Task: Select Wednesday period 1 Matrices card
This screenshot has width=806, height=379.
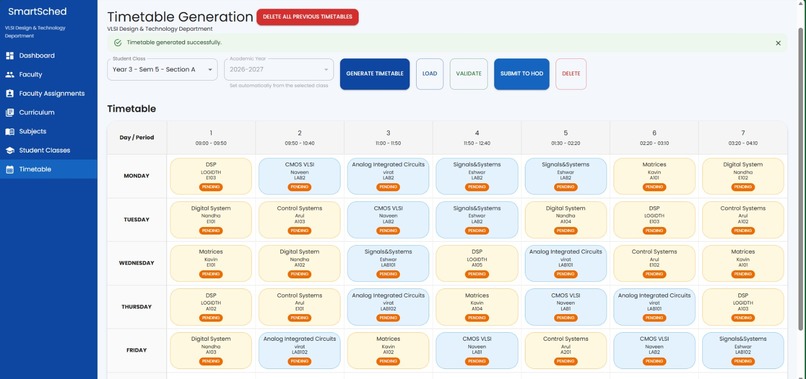Action: tap(211, 263)
